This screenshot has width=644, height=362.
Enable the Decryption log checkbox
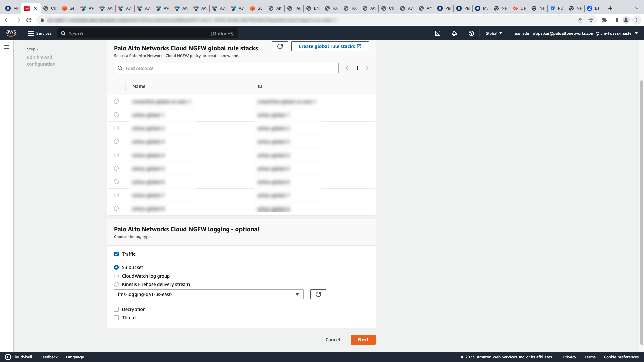click(116, 309)
